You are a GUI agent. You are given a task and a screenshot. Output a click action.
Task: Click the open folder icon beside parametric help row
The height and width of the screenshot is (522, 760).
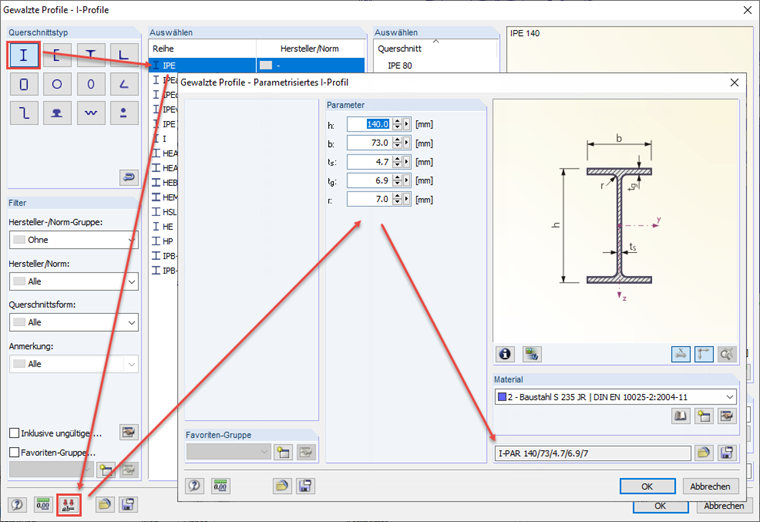pos(282,486)
